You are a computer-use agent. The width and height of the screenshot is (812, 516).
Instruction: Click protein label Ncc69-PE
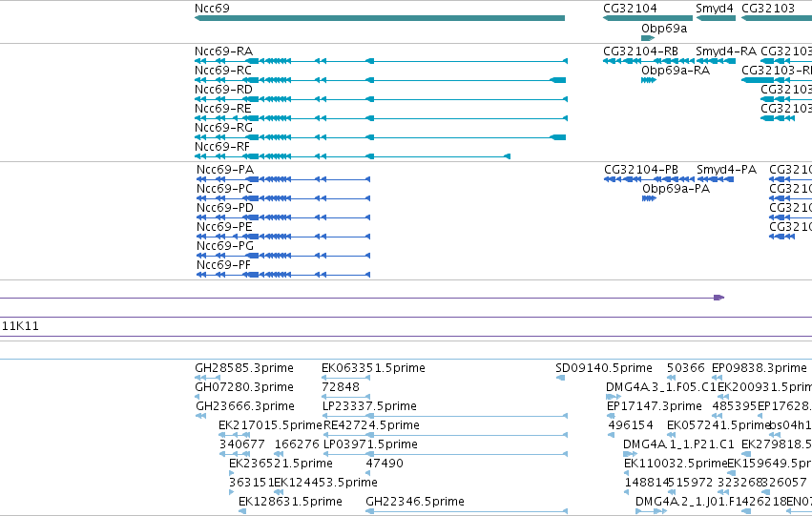tap(225, 227)
